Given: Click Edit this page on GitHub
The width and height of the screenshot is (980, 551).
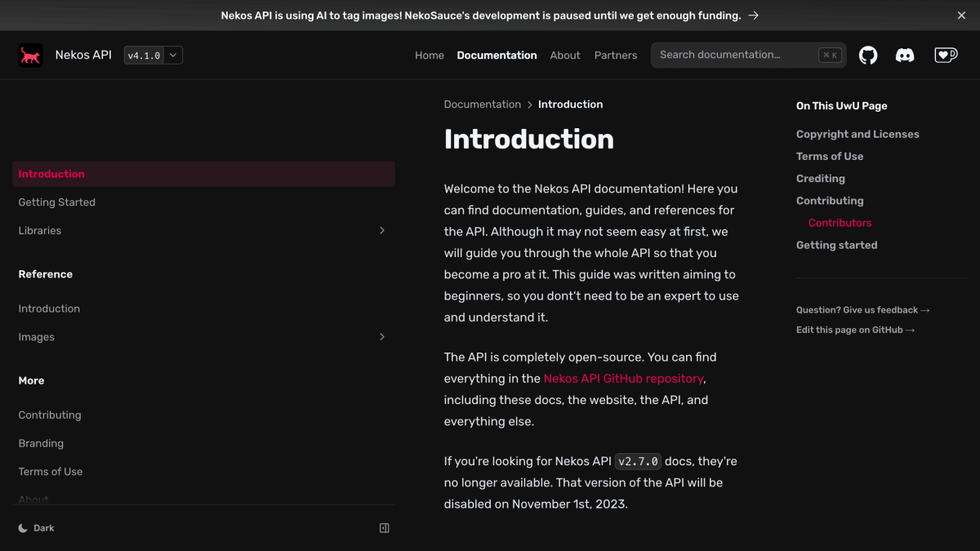Looking at the screenshot, I should pos(856,330).
